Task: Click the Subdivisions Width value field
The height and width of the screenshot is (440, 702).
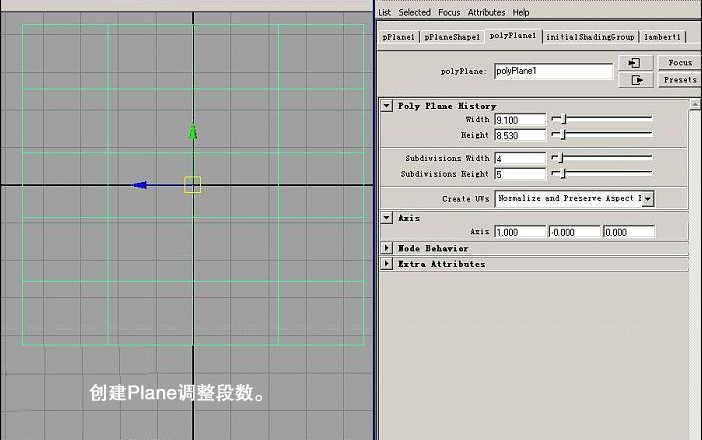Action: pyautogui.click(x=520, y=158)
